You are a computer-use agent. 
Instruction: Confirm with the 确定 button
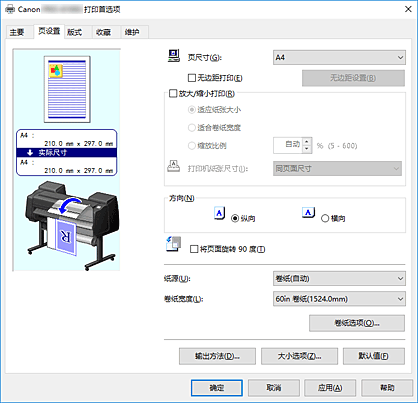click(217, 388)
